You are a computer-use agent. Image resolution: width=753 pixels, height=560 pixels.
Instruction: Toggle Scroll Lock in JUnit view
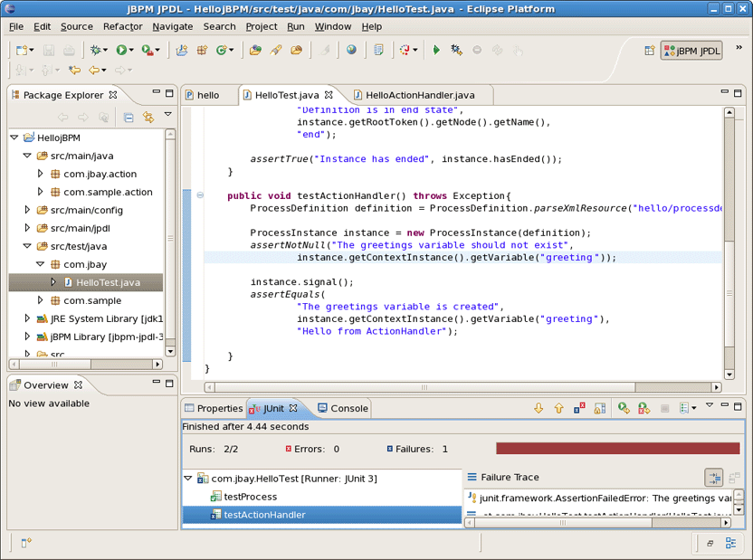click(599, 408)
